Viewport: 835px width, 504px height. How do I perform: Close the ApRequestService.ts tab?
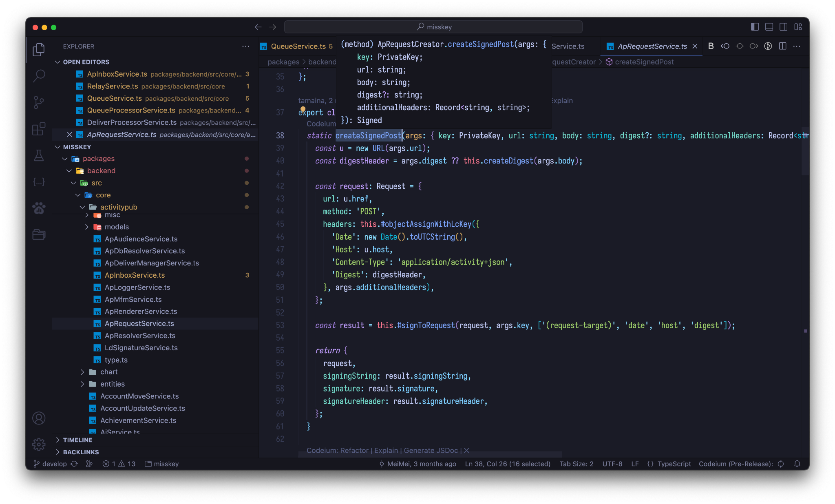point(695,46)
